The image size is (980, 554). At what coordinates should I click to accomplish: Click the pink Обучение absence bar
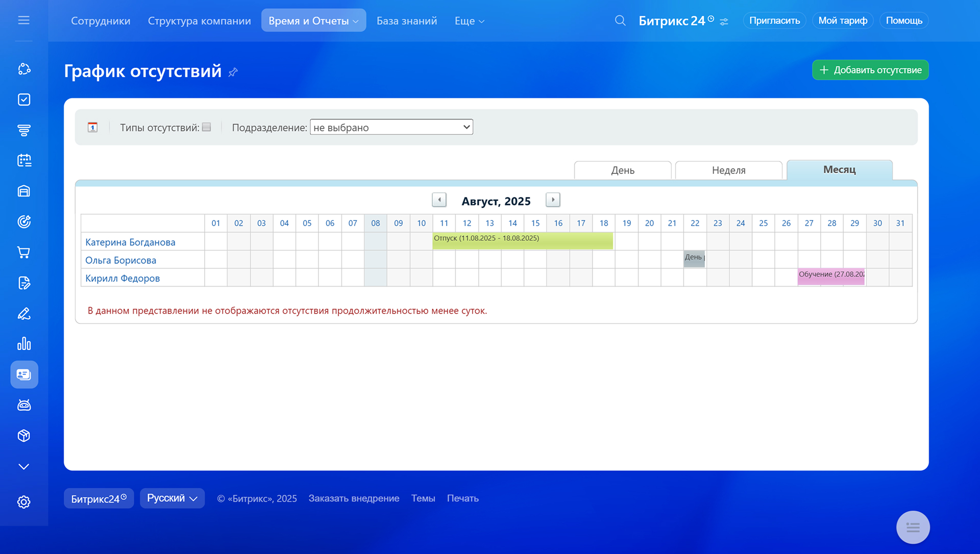[x=831, y=276]
